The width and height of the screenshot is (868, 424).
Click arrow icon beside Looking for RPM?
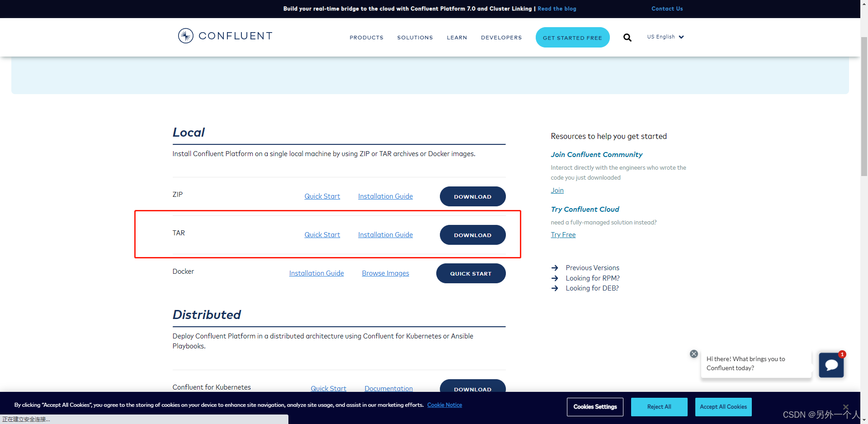[x=555, y=278]
